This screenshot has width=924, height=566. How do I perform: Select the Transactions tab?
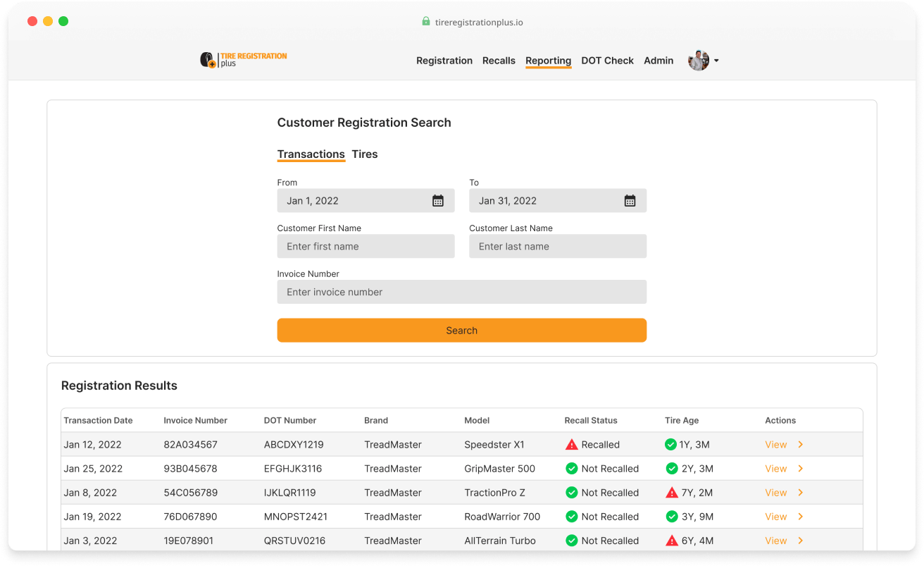311,154
